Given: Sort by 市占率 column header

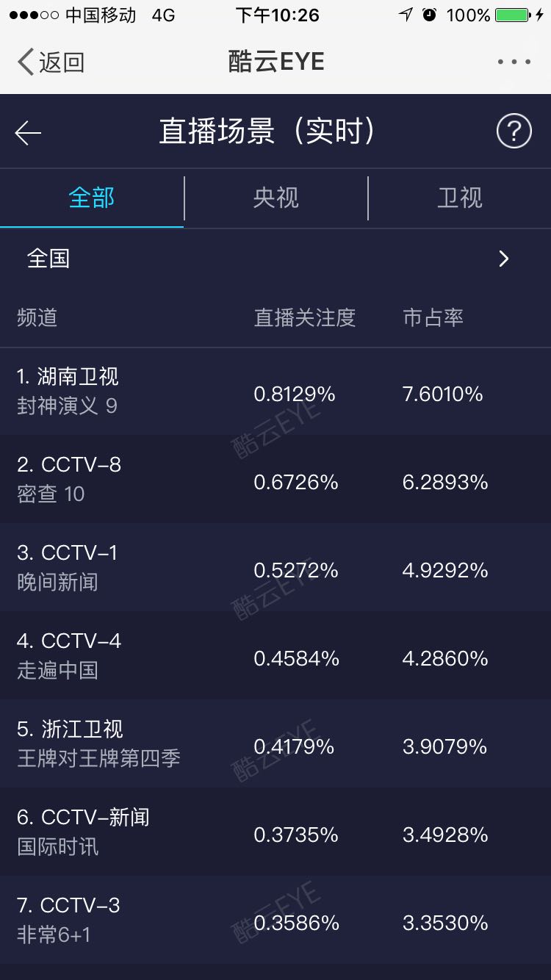Looking at the screenshot, I should tap(433, 317).
